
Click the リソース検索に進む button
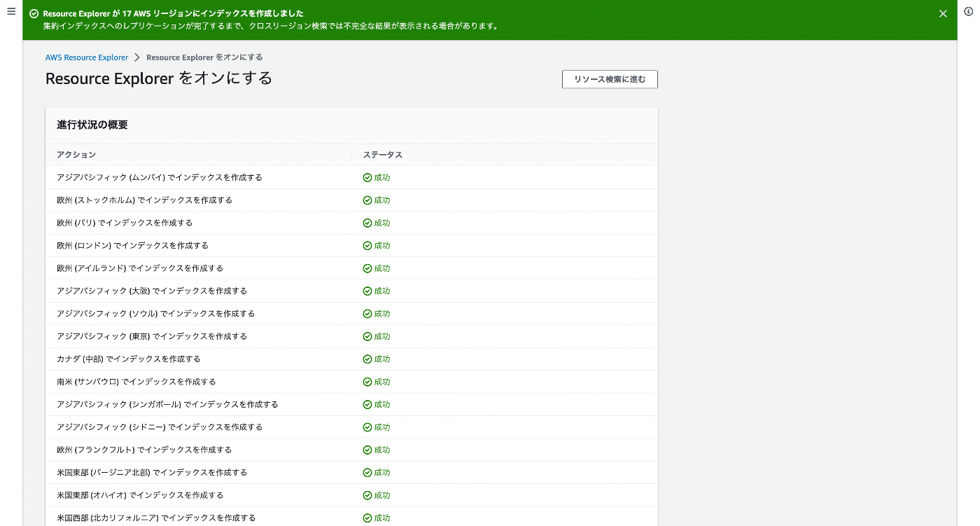(x=610, y=79)
